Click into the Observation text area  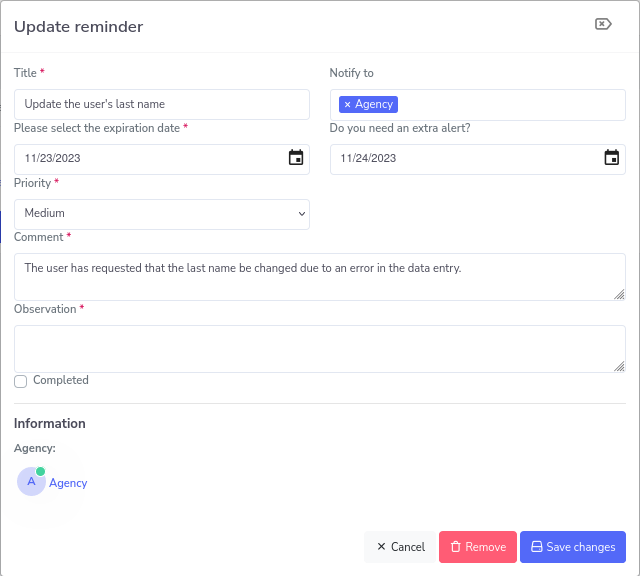pos(319,348)
